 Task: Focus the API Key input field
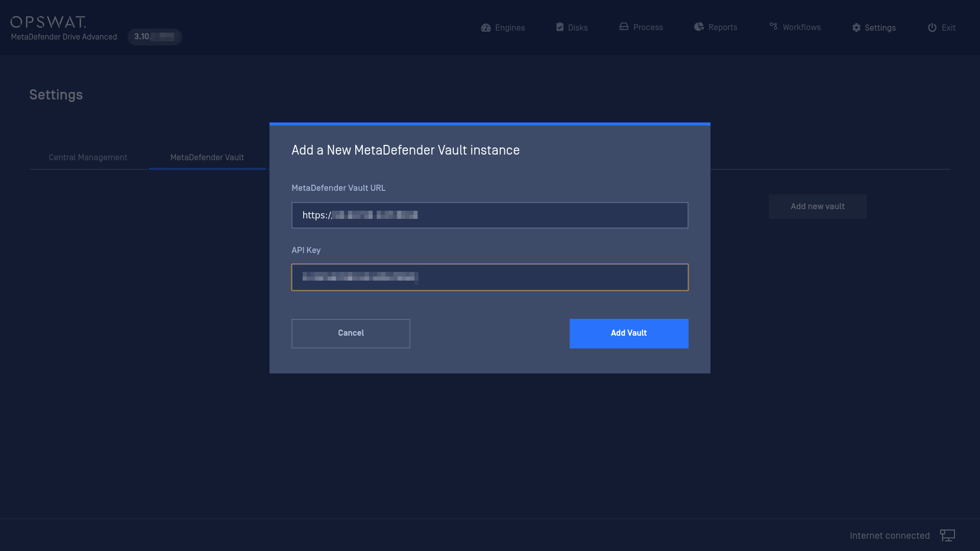(x=489, y=277)
